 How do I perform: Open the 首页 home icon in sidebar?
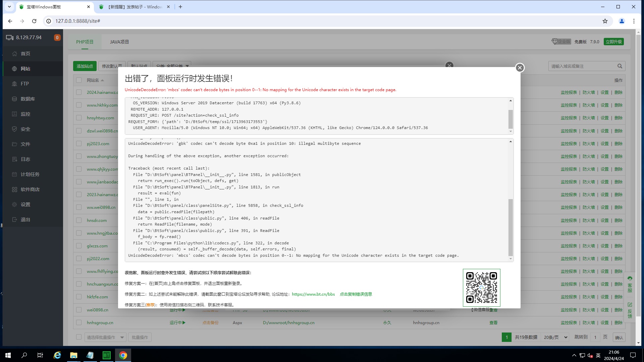[x=14, y=54]
